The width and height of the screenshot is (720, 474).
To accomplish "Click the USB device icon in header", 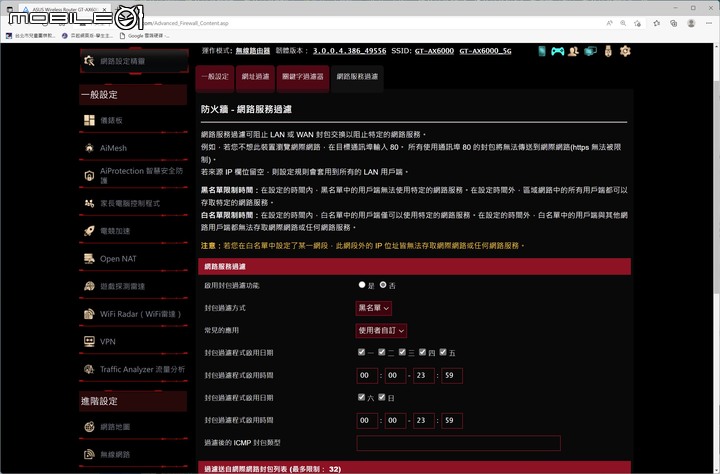I will [x=608, y=51].
